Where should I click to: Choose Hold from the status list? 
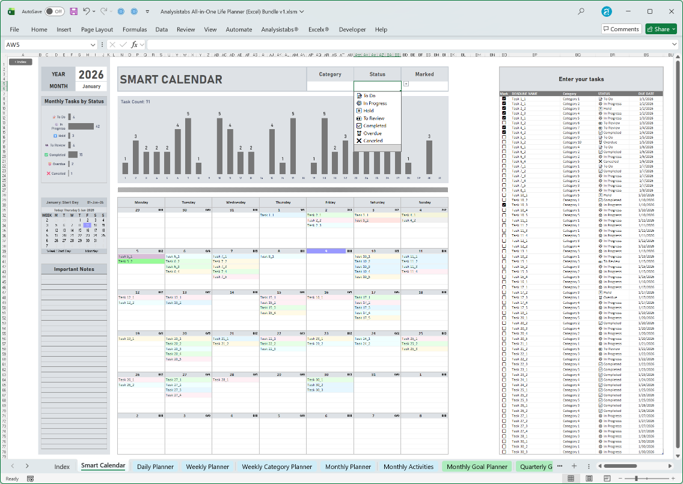point(378,111)
